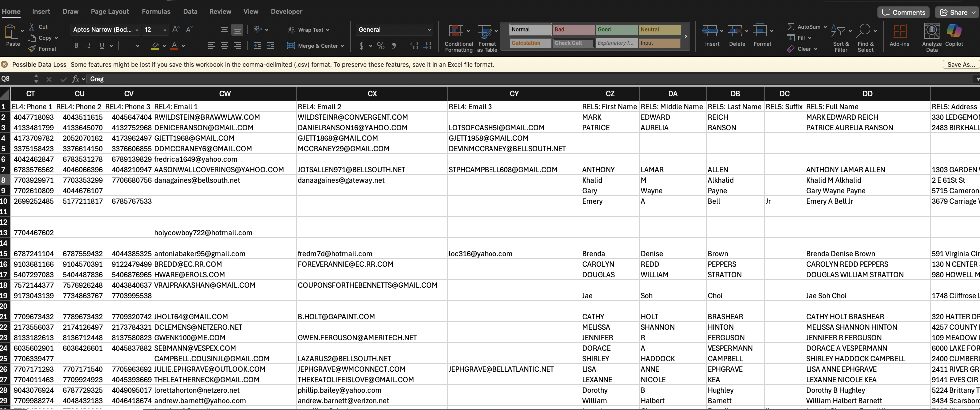Click the cell borders icon
Viewport: 980px width, 410px height.
[x=128, y=46]
